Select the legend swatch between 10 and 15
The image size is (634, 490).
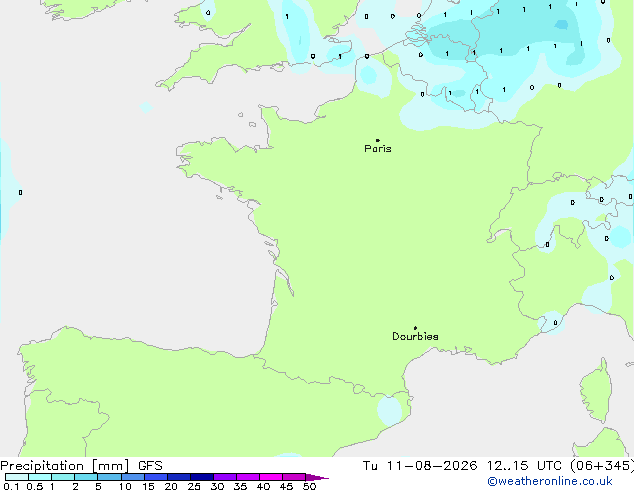pos(133,477)
